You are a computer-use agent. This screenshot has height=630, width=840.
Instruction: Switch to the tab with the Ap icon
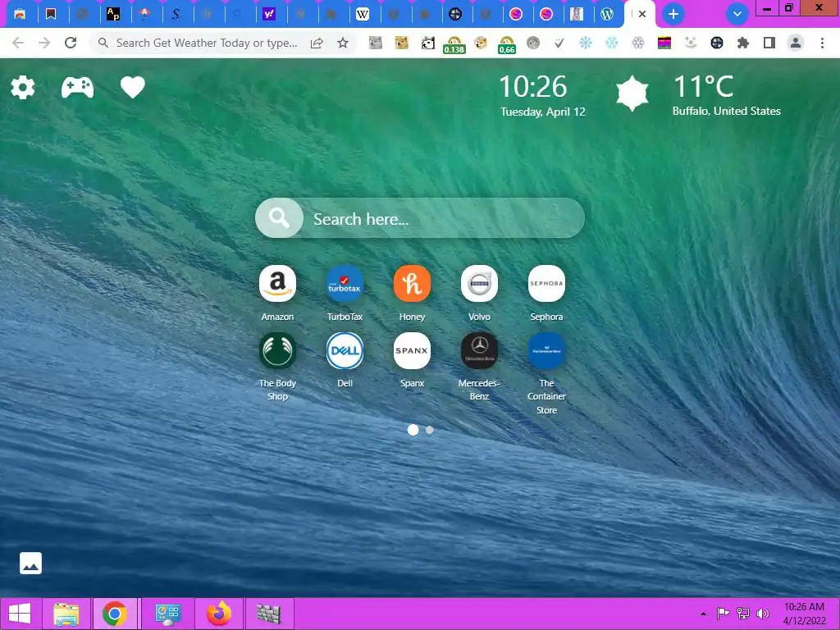113,15
